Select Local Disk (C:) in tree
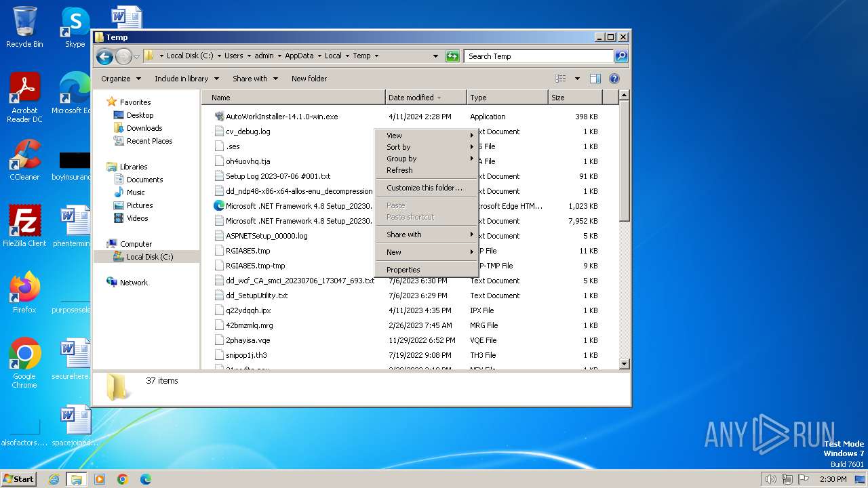 coord(149,257)
